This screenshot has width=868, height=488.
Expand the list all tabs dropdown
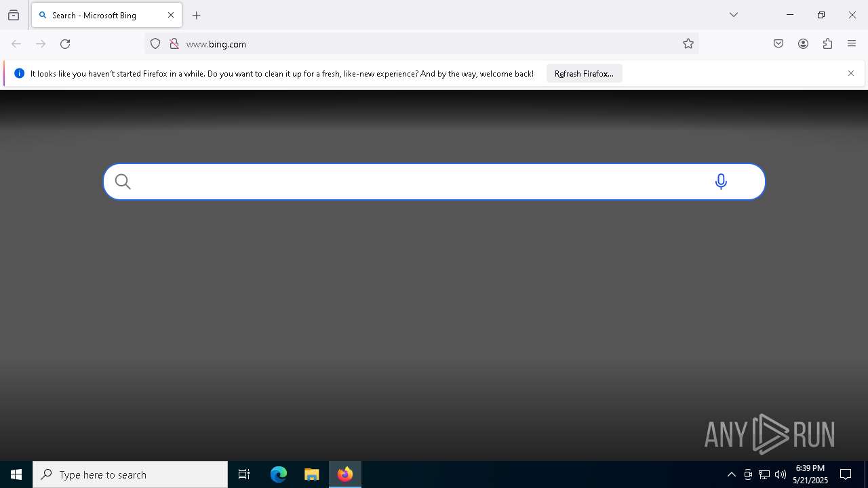click(x=734, y=15)
